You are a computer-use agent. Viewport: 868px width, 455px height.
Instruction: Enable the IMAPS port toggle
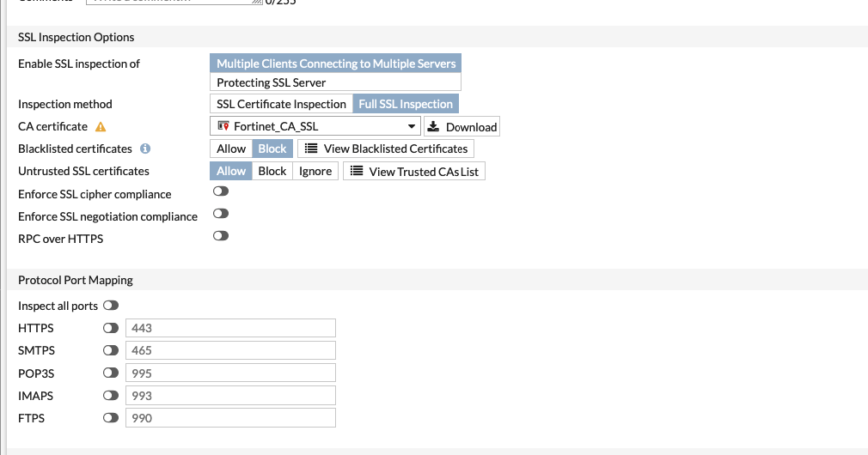pyautogui.click(x=111, y=395)
